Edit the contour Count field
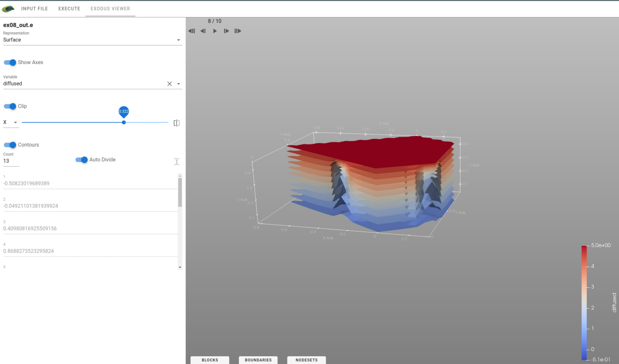 (10, 161)
